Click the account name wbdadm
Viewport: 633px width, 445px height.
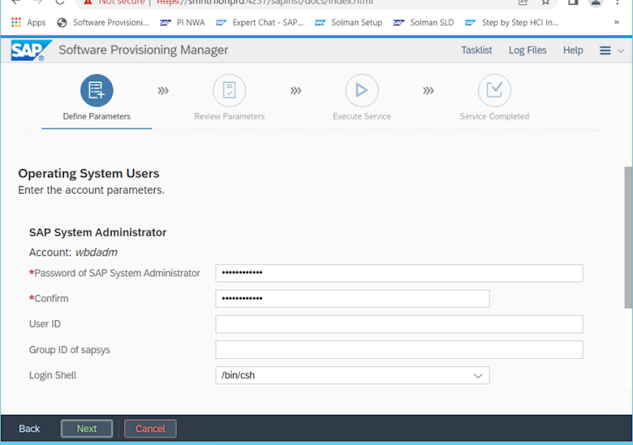click(x=96, y=252)
